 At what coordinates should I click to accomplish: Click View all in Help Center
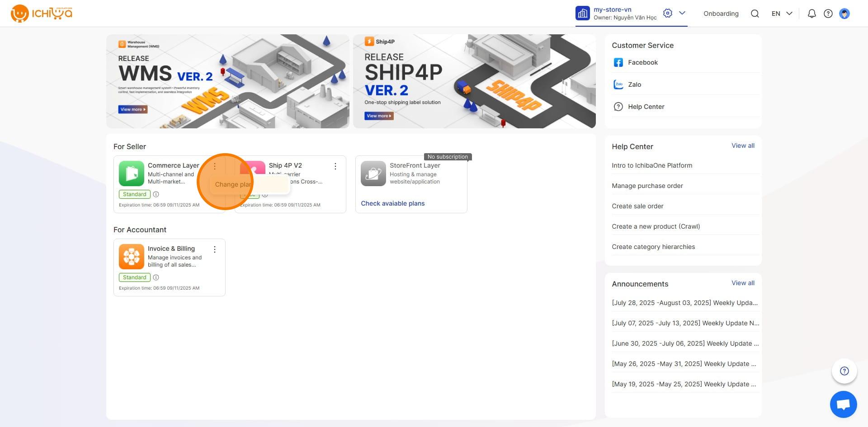click(x=743, y=145)
